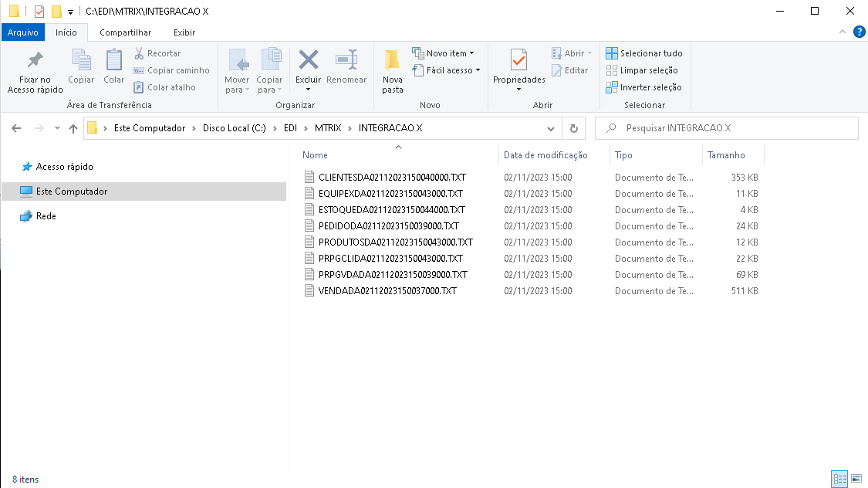
Task: Open the Propriedades checkmark icon
Action: [x=518, y=60]
